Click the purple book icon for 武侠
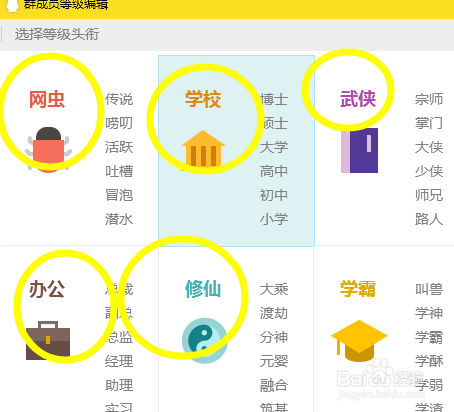454x412 pixels. point(359,150)
